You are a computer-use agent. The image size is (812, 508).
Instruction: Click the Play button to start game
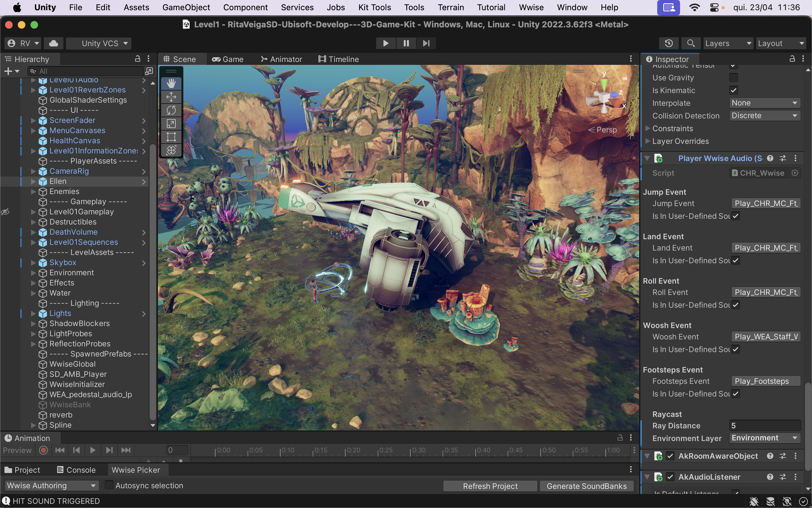[386, 43]
